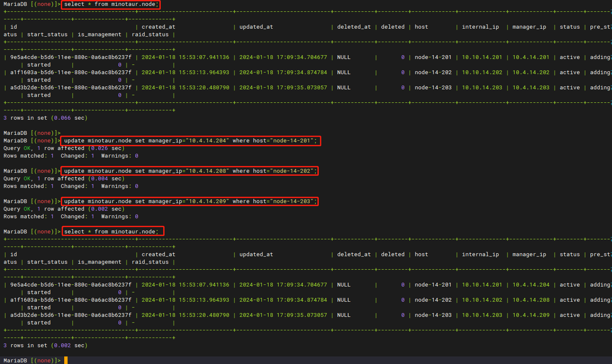Click the 'is_management' column header in second table
This screenshot has height=364, width=612.
[x=99, y=262]
